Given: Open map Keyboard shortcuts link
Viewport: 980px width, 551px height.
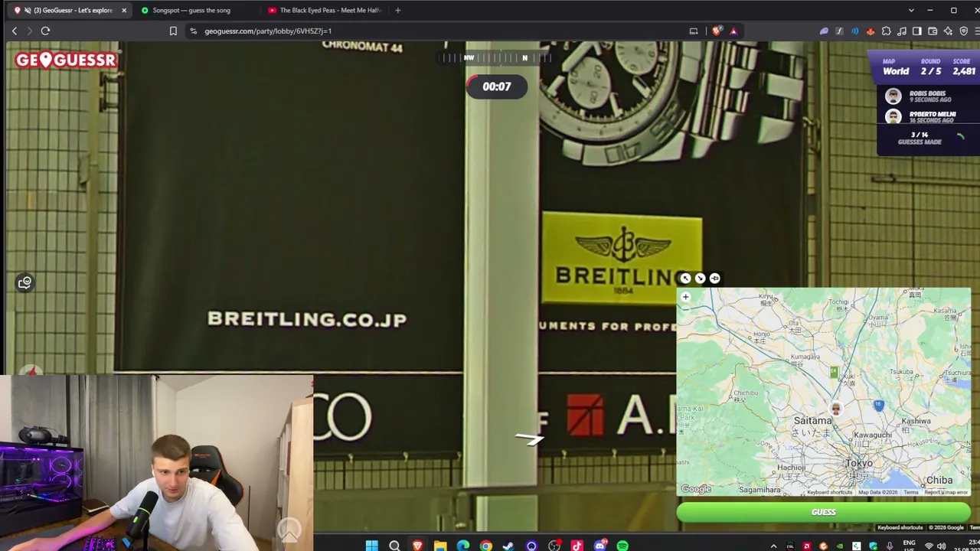Looking at the screenshot, I should coord(829,492).
